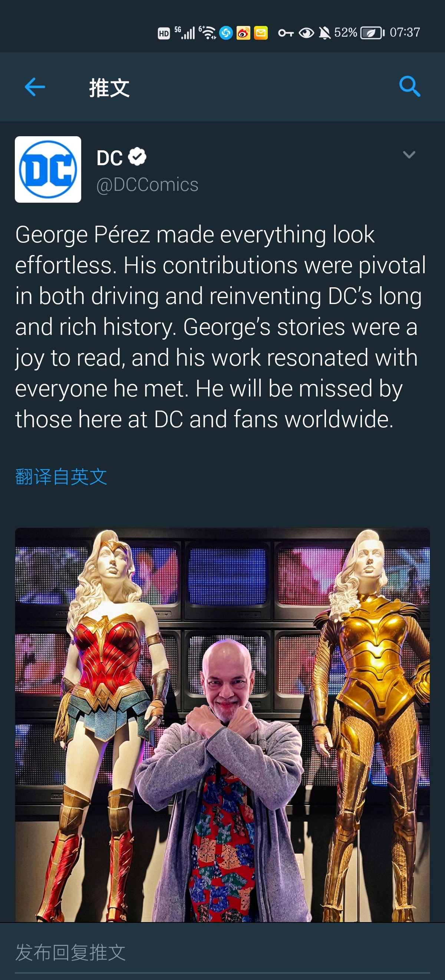Screen dimensions: 445x980
Task: Open DC profile avatar logo
Action: 48,169
